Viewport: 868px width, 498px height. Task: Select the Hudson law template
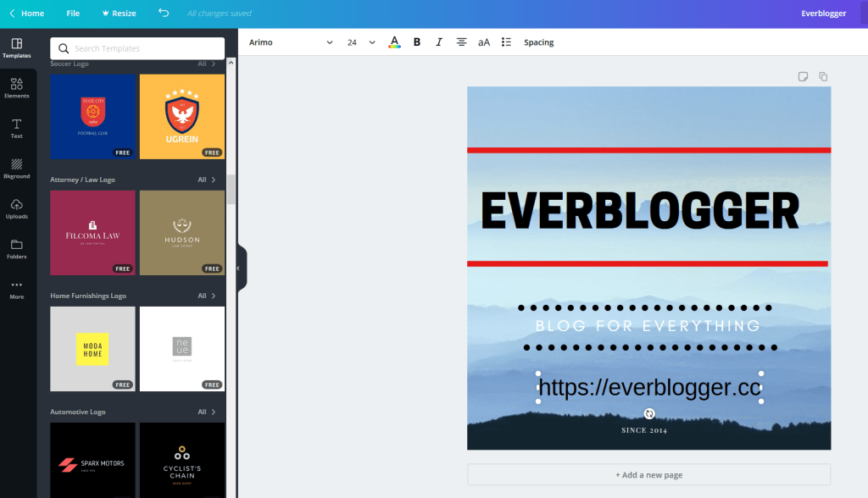point(182,233)
